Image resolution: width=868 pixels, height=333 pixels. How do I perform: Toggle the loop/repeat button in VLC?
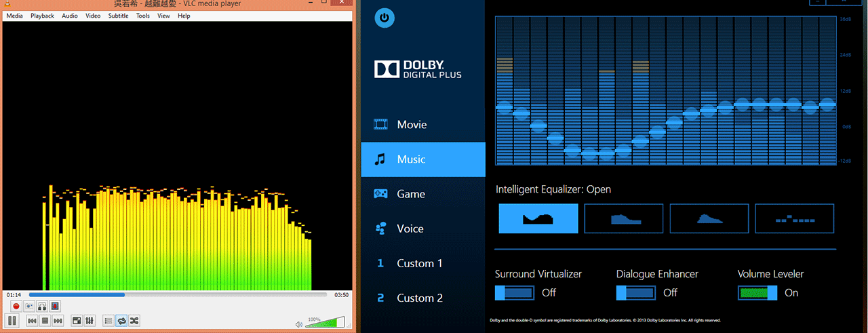(x=121, y=320)
